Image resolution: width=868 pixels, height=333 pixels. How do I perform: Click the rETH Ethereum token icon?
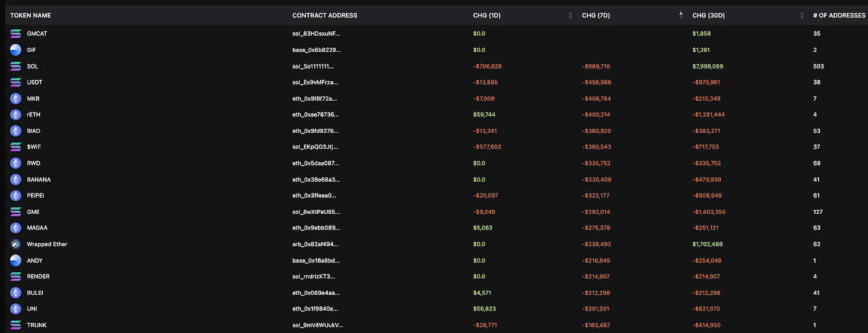coord(15,114)
